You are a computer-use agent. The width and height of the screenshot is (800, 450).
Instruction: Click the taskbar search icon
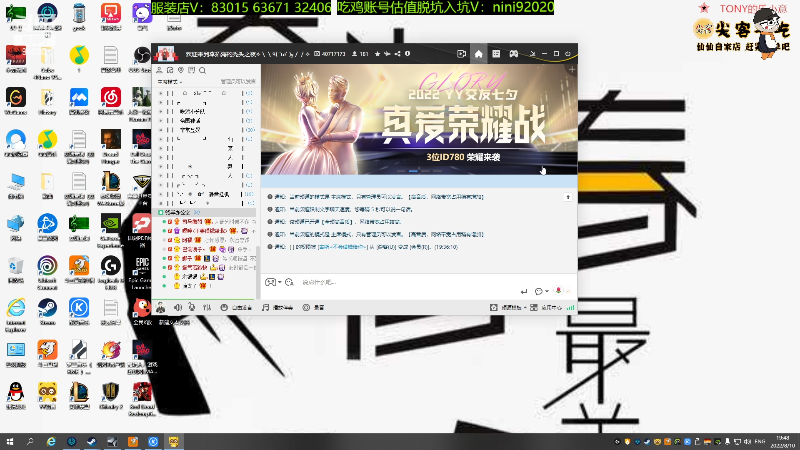coord(30,441)
